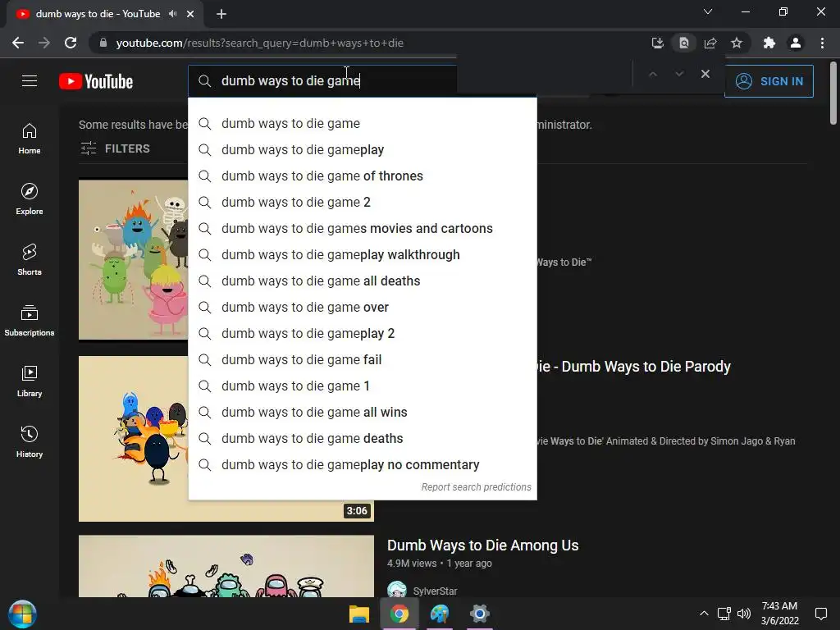
Task: Select suggestion "game fail"
Action: point(363,359)
